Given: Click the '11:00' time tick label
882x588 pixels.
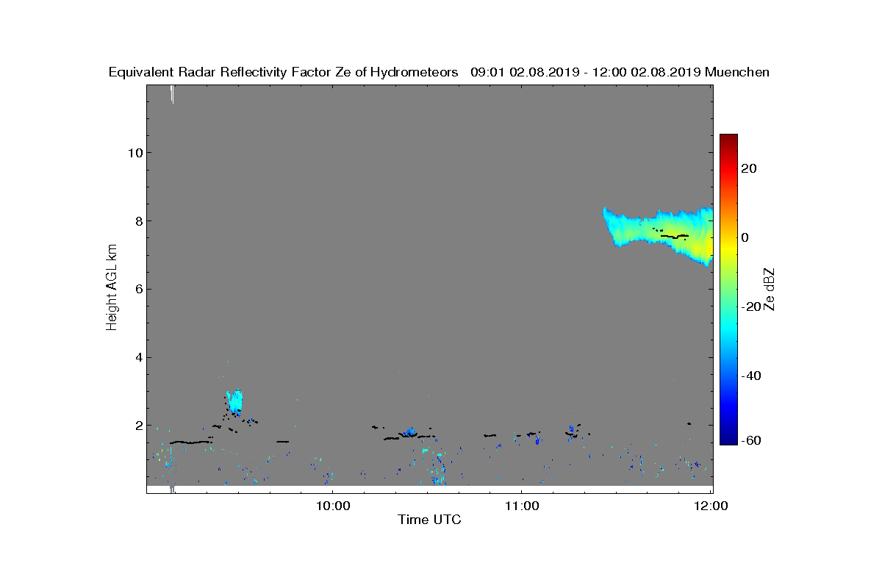Looking at the screenshot, I should coord(521,506).
